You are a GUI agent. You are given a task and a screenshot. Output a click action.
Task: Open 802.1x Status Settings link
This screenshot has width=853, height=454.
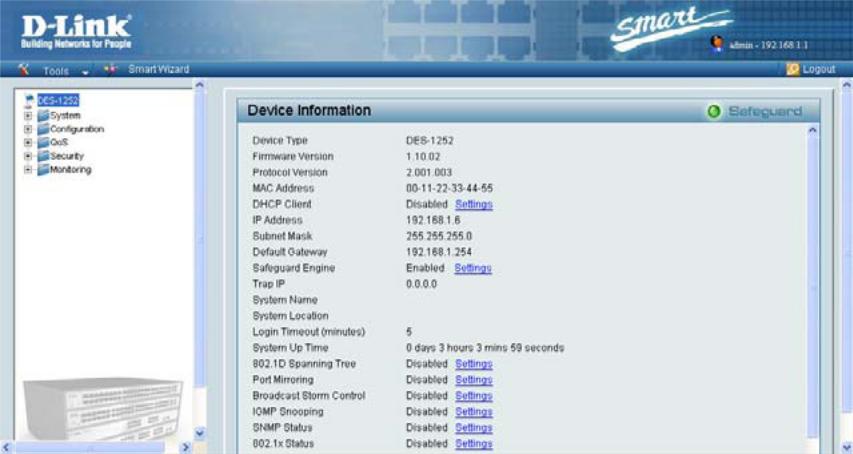pyautogui.click(x=474, y=444)
